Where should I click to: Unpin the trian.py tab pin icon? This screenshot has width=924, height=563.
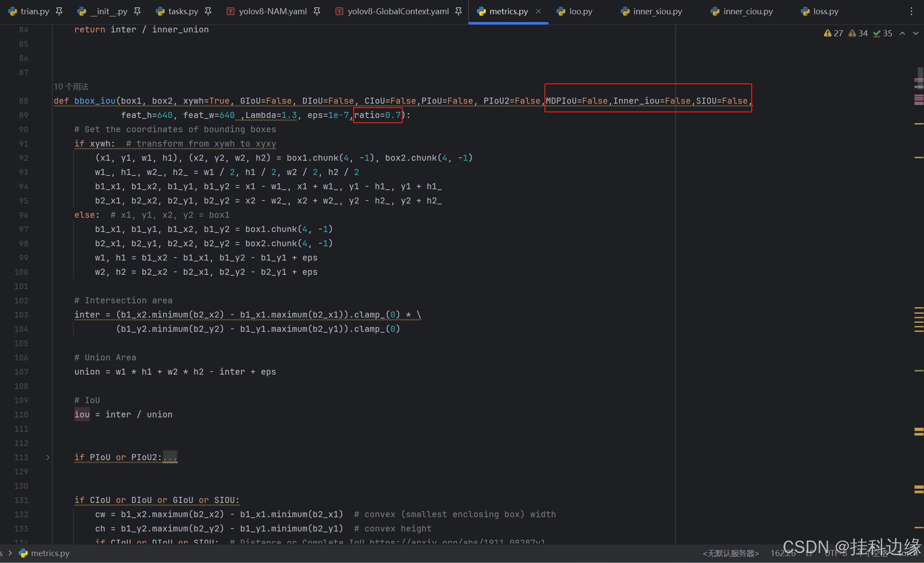[x=59, y=11]
